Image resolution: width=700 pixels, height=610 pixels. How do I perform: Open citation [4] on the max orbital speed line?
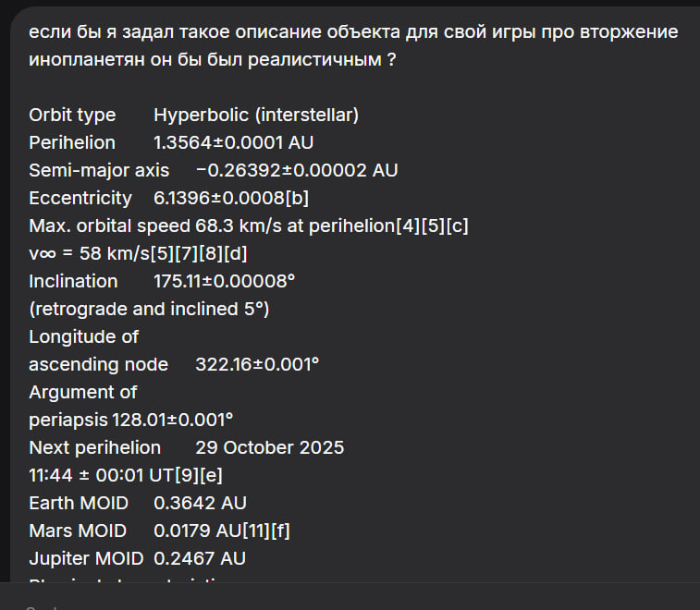(x=406, y=226)
